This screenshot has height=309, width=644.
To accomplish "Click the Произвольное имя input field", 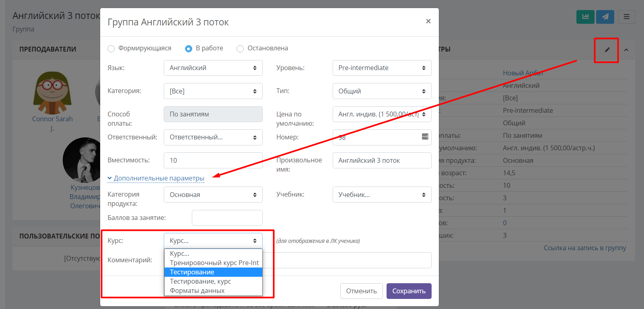I will 382,160.
